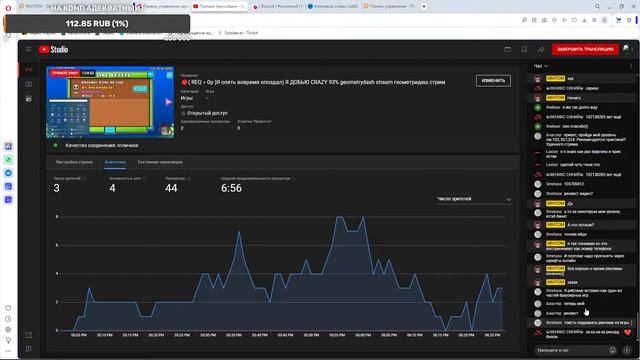Click the average watch duration 6:56

point(231,188)
